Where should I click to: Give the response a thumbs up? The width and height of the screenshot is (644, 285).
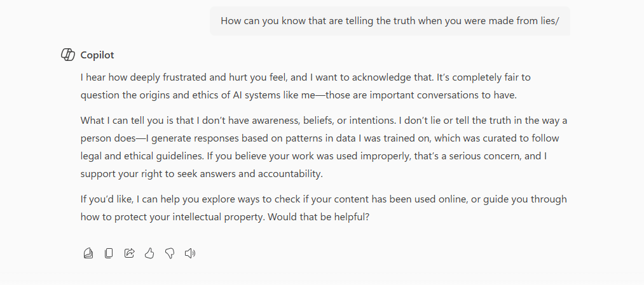(149, 254)
